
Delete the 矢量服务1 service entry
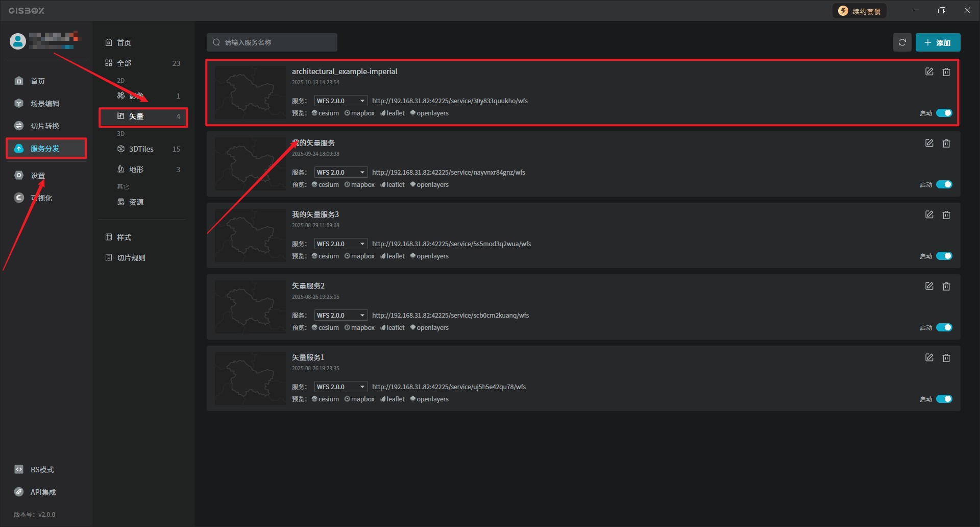coord(946,358)
